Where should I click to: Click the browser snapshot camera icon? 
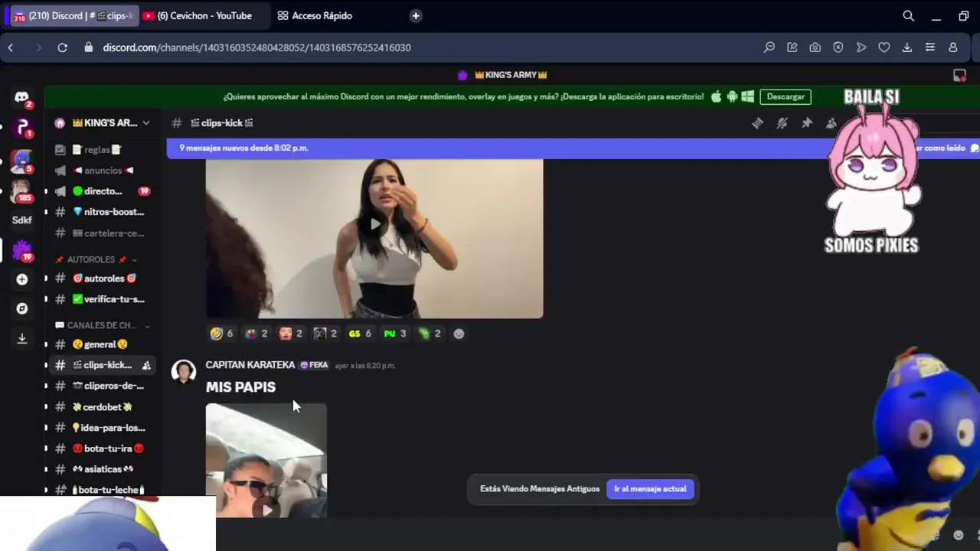pos(815,47)
